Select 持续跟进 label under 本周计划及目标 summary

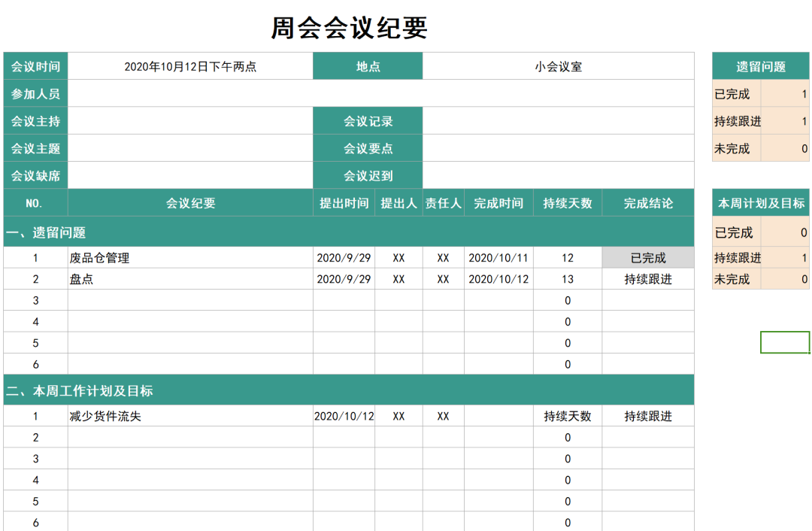[x=738, y=258]
